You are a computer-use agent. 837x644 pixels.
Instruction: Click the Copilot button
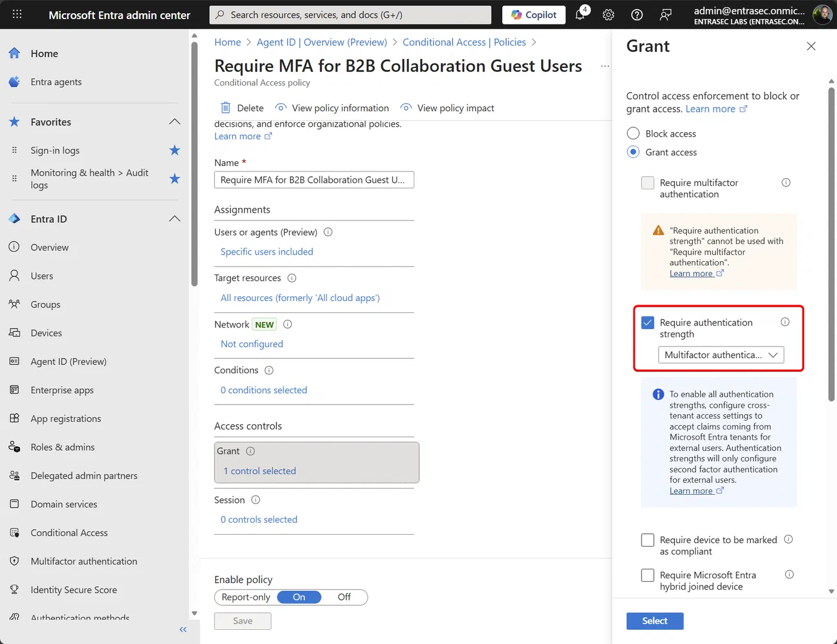534,15
